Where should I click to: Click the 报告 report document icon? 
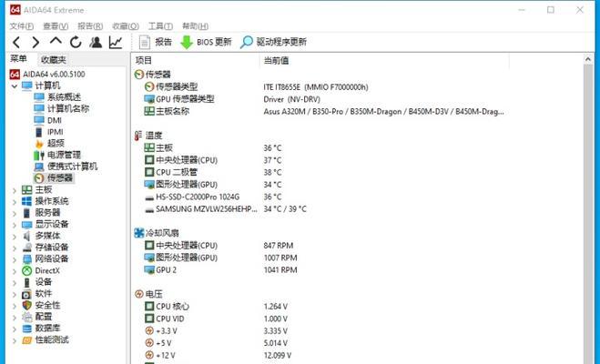pyautogui.click(x=144, y=42)
